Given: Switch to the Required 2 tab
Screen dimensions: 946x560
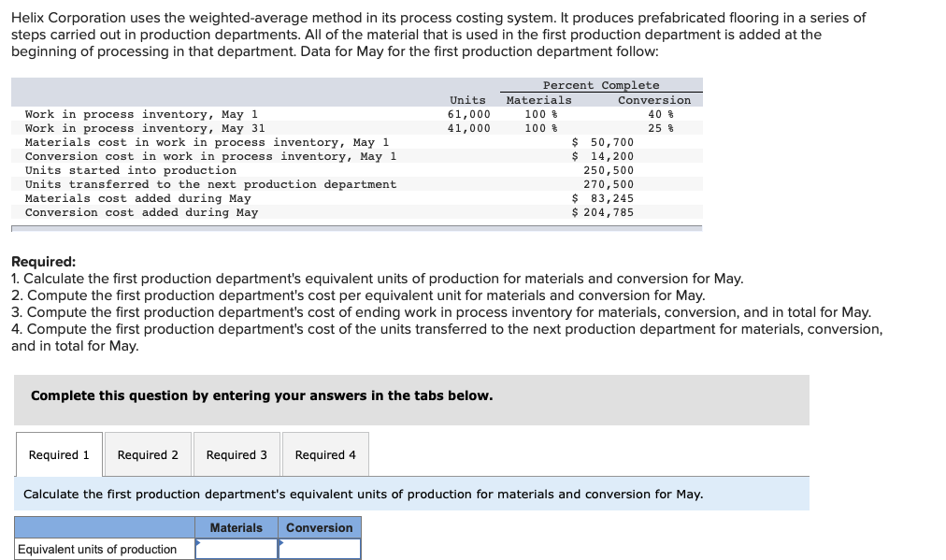Looking at the screenshot, I should 147,454.
